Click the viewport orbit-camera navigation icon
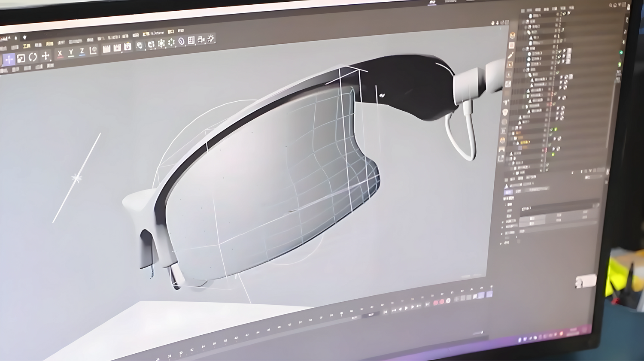The width and height of the screenshot is (644, 361). 502,22
